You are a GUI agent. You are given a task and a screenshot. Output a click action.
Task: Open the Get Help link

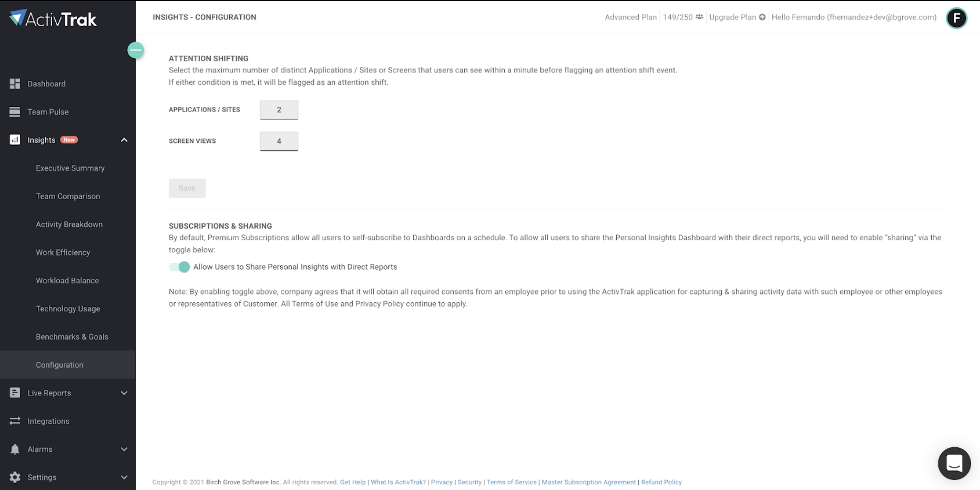coord(353,482)
